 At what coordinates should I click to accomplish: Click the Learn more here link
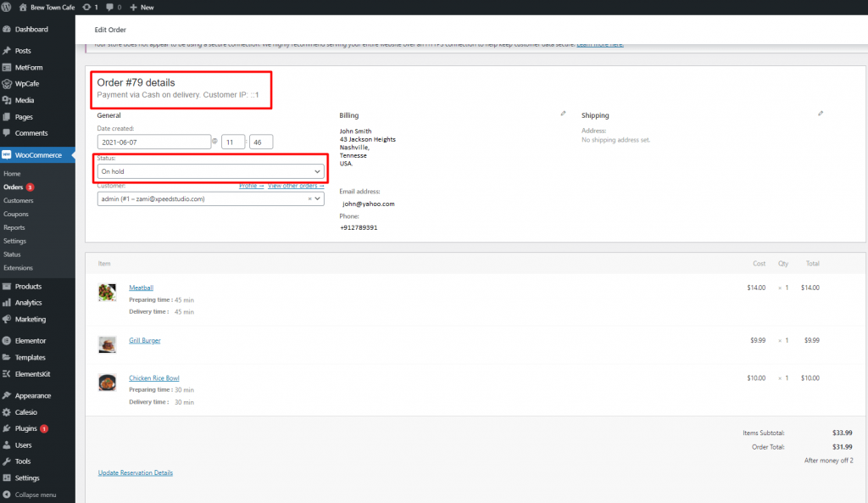(600, 44)
